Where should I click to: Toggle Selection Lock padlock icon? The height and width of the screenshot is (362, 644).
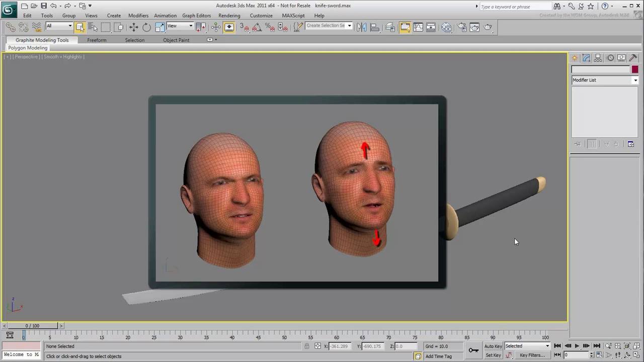click(x=307, y=346)
